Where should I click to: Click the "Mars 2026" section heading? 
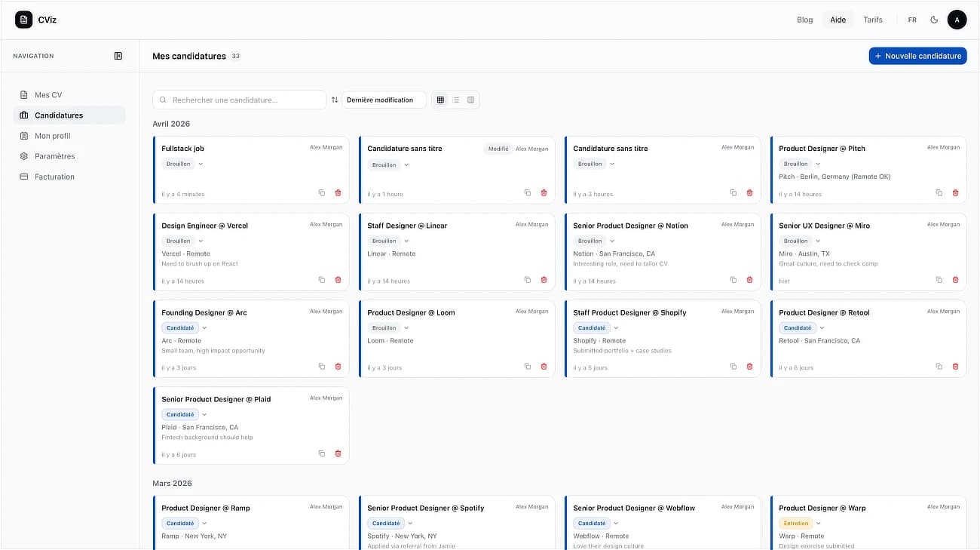172,484
